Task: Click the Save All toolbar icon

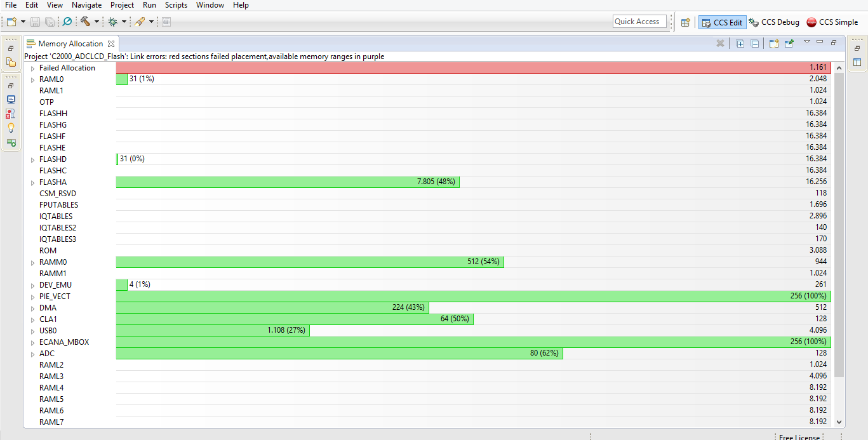Action: [49, 22]
